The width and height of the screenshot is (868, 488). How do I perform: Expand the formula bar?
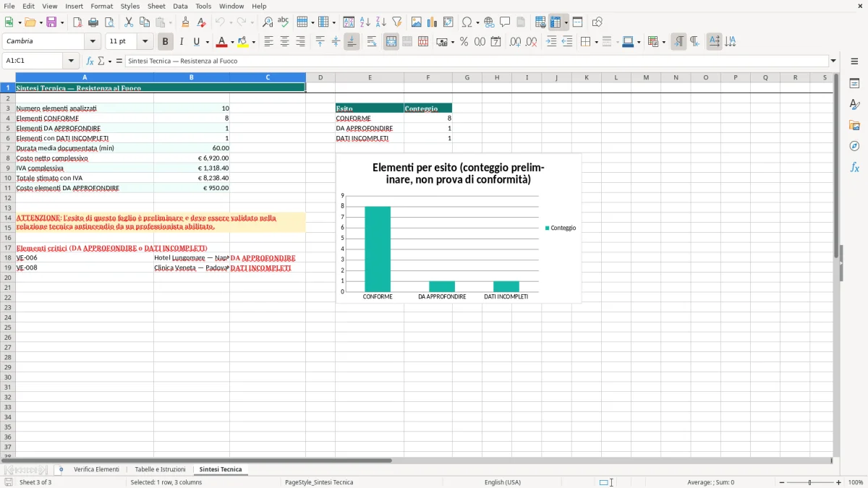point(833,61)
